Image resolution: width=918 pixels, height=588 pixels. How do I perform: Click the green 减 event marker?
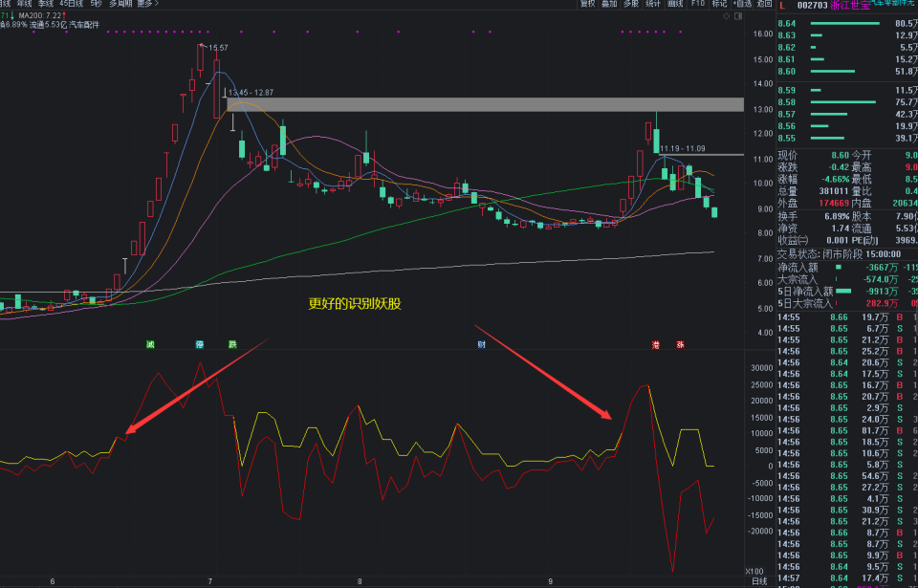tap(150, 344)
